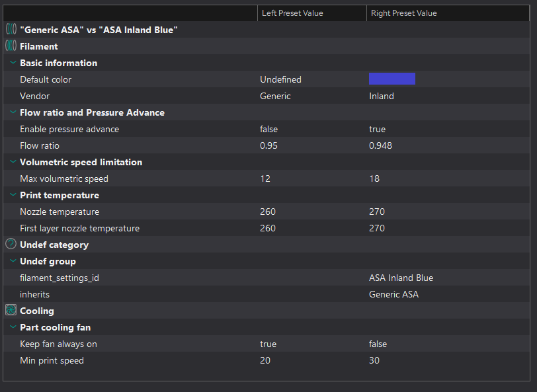Image resolution: width=537 pixels, height=392 pixels.
Task: Select the filament_settings_id row
Action: point(267,278)
